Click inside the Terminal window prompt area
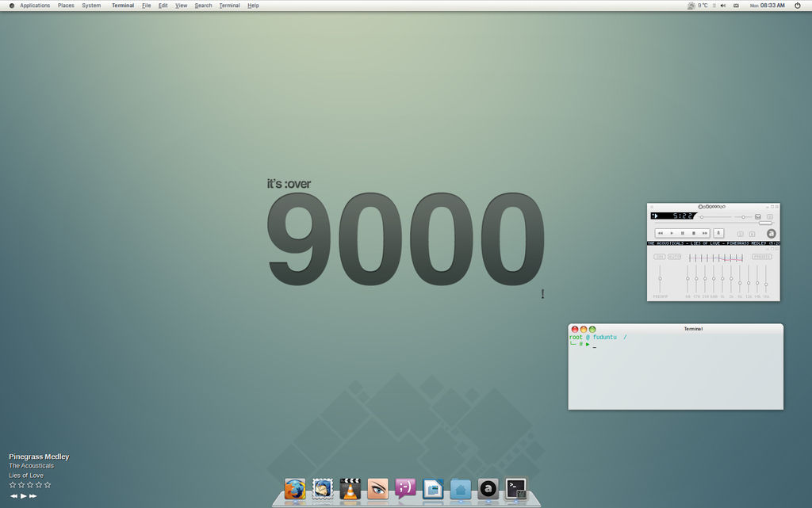The height and width of the screenshot is (508, 812). (x=676, y=372)
